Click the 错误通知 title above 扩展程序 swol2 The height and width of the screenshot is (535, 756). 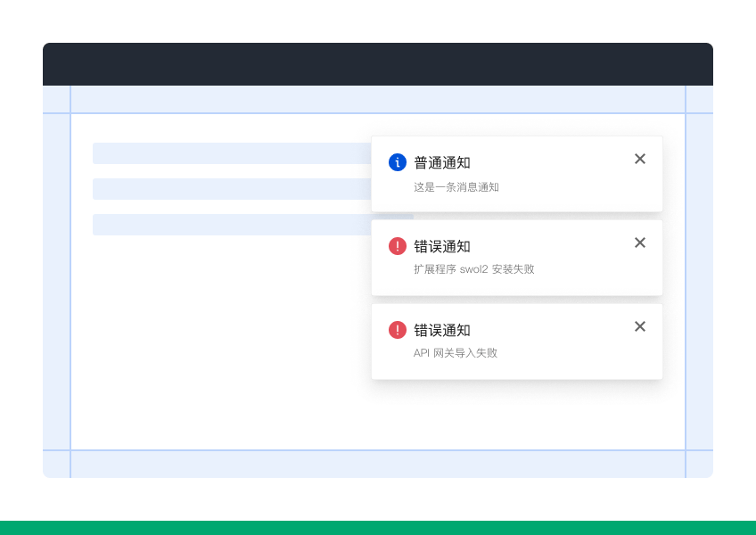tap(441, 246)
